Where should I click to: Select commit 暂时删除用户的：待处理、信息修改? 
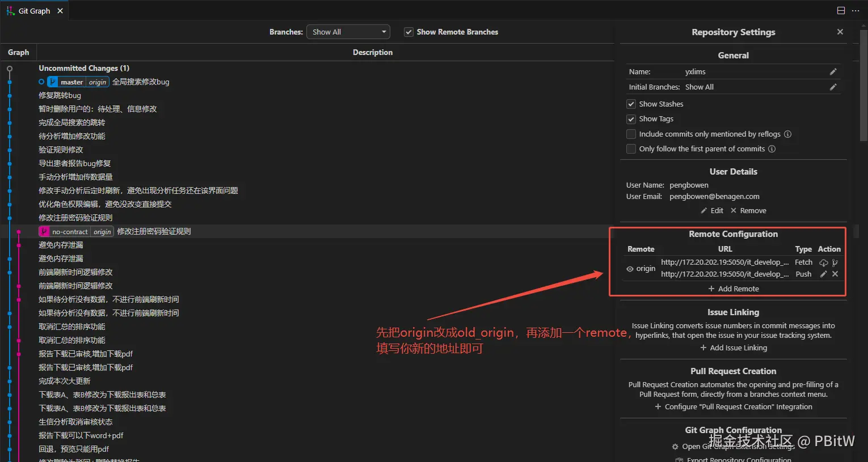(98, 109)
